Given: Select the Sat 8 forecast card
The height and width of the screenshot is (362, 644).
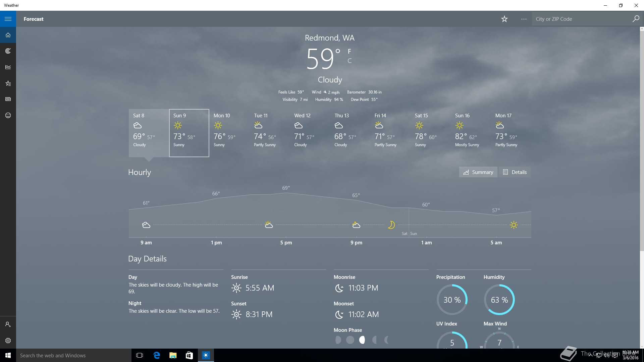Looking at the screenshot, I should tap(149, 133).
